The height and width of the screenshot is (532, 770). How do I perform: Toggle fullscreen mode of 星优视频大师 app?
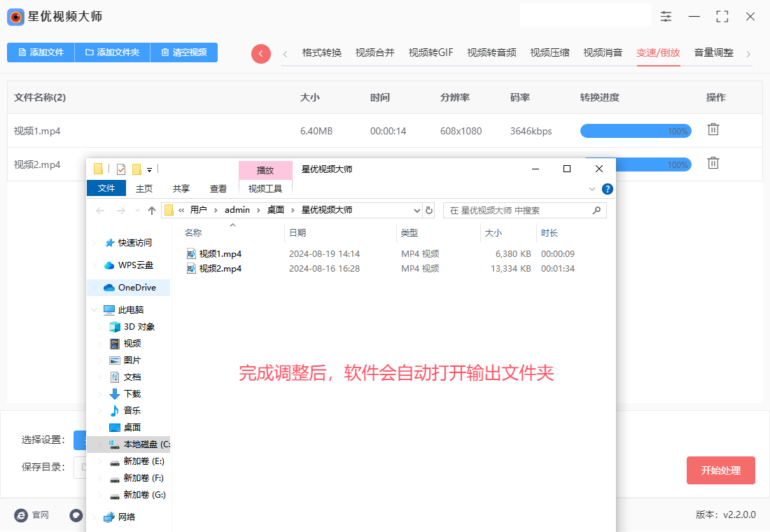point(722,17)
